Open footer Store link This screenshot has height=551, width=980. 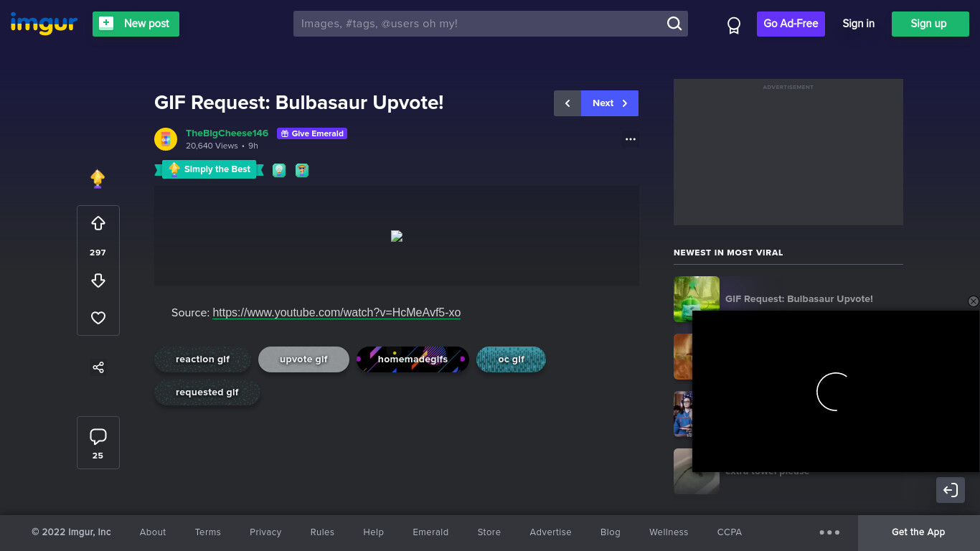[x=489, y=532]
